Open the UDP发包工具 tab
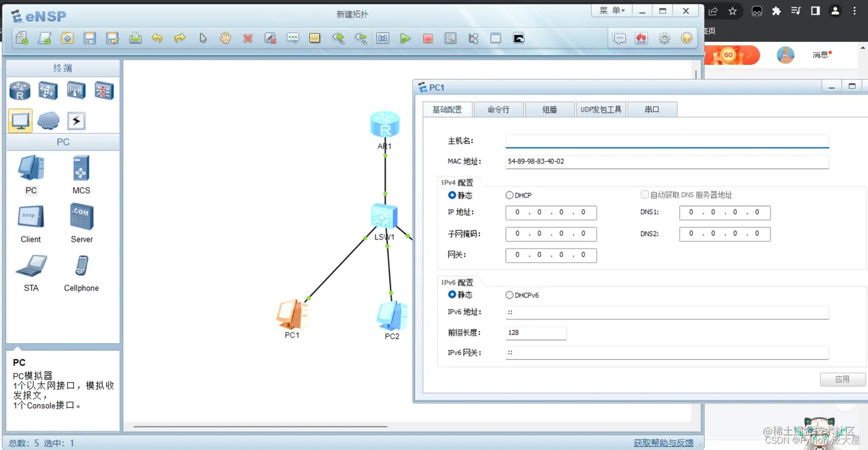The width and height of the screenshot is (868, 450). (601, 109)
